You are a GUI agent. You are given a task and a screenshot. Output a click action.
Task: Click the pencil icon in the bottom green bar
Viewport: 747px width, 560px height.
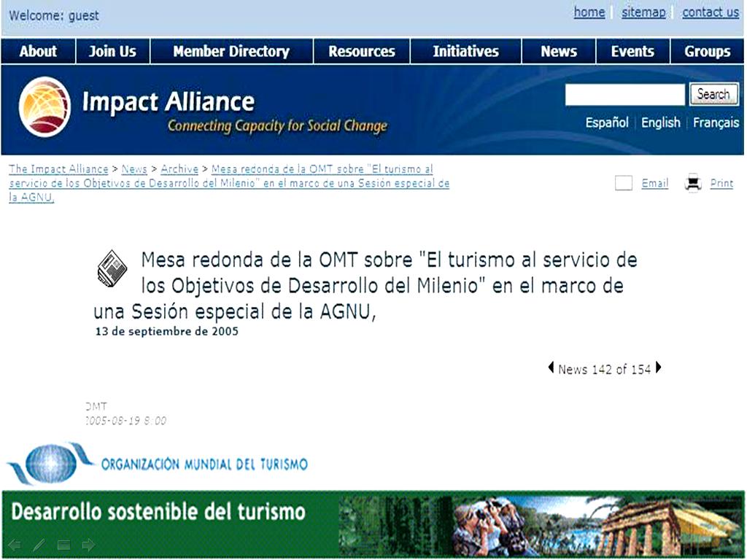coord(38,544)
